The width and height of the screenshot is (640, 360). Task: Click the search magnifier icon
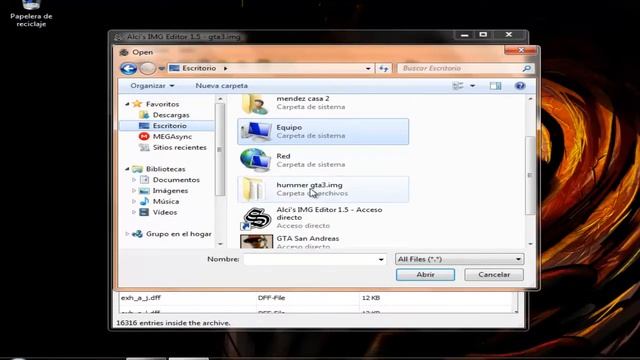[x=527, y=69]
